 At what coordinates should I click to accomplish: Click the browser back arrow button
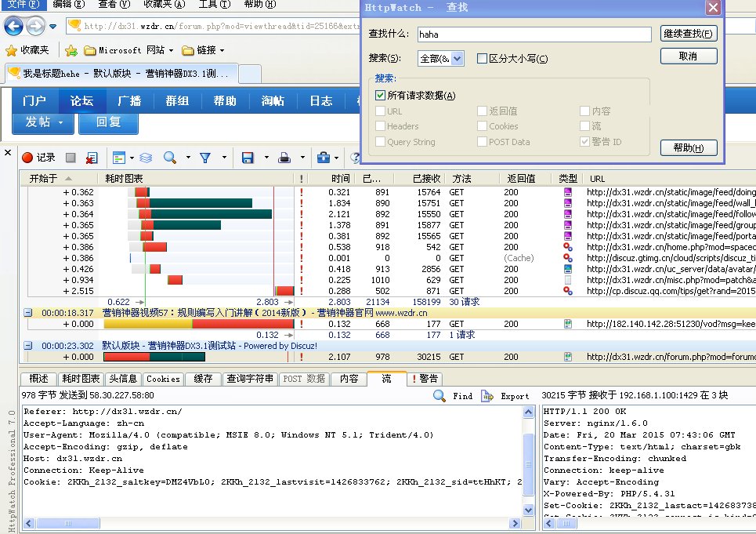(13, 27)
